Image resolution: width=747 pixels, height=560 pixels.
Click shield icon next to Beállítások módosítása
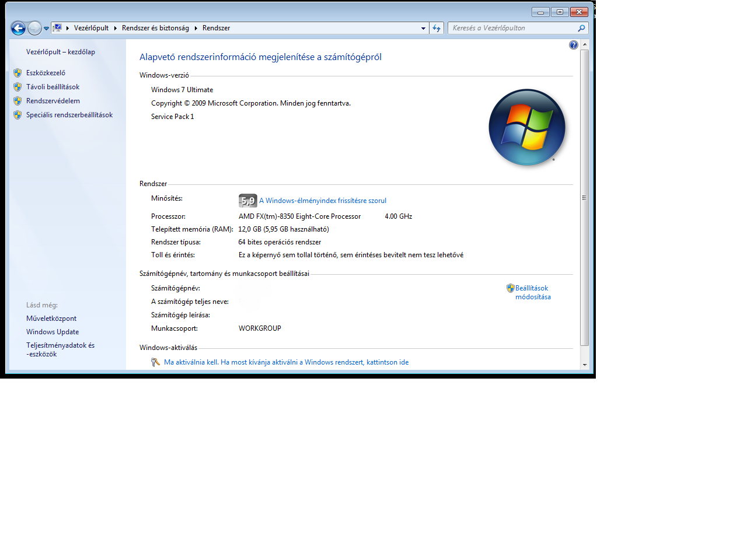(x=511, y=288)
